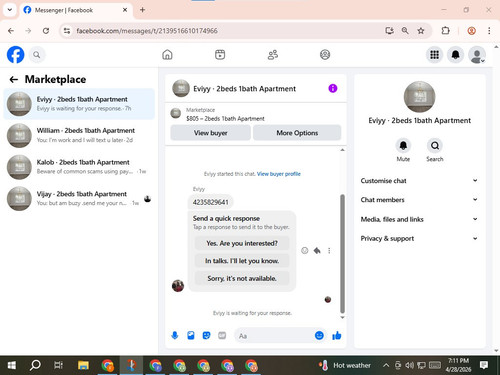Open more options for the message
This screenshot has width=500, height=375.
click(329, 251)
